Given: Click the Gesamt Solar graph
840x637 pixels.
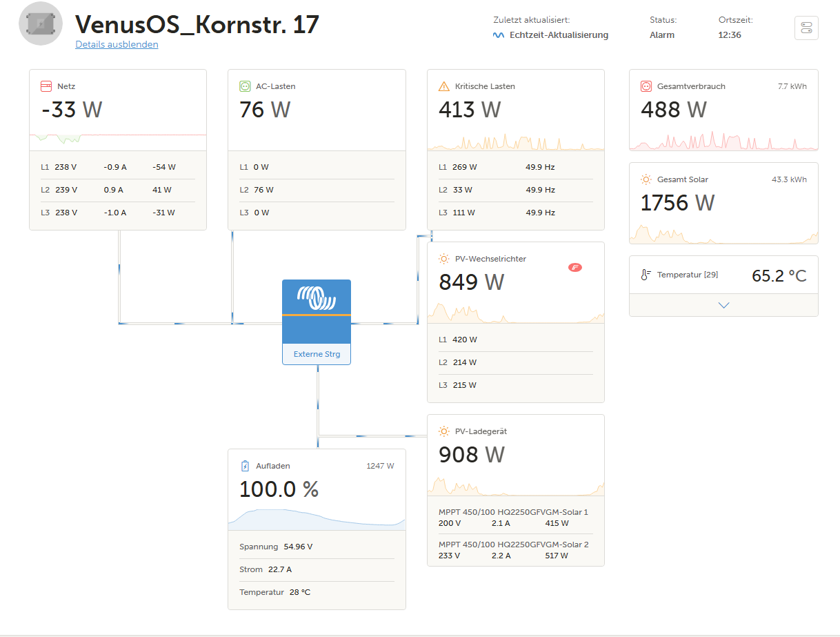Looking at the screenshot, I should pos(723,234).
